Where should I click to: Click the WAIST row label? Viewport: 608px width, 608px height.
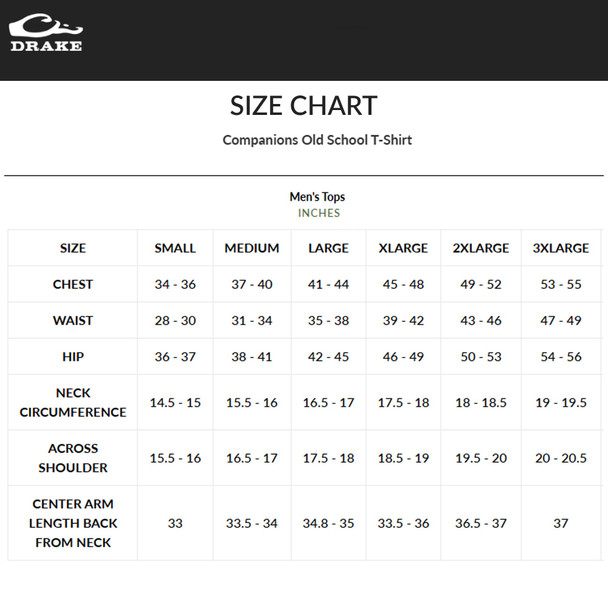(x=73, y=321)
